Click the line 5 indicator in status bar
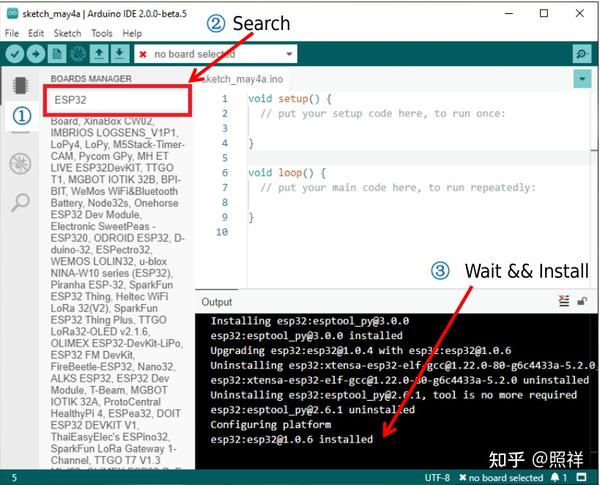The width and height of the screenshot is (600, 485). pos(14,478)
